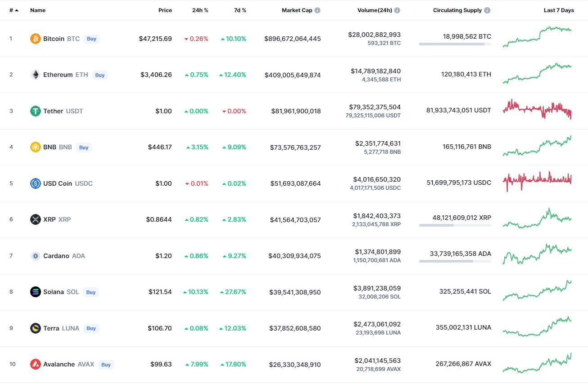Click the Tether green logo icon
Screen dimensions: 588x384
(35, 111)
